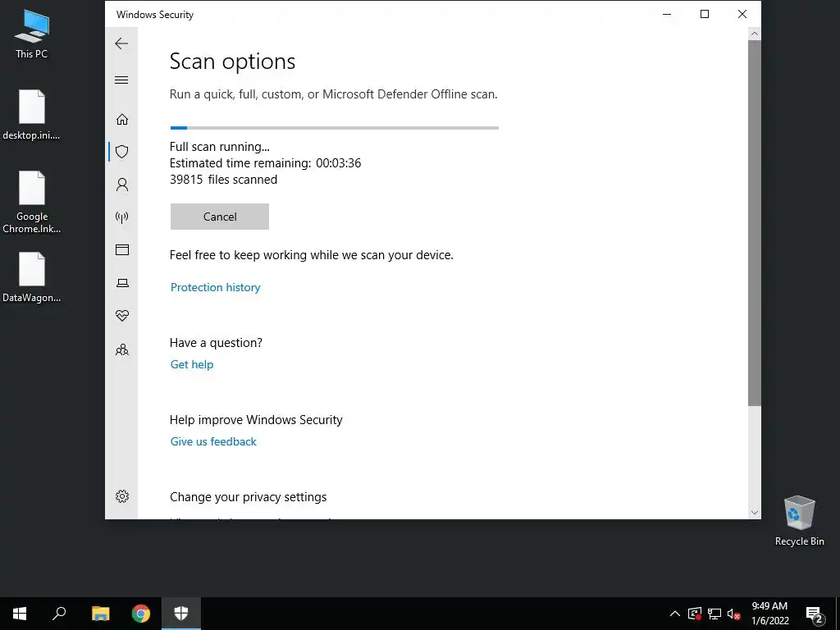Select Virus & threat protection shield icon
The height and width of the screenshot is (630, 840).
pyautogui.click(x=122, y=152)
